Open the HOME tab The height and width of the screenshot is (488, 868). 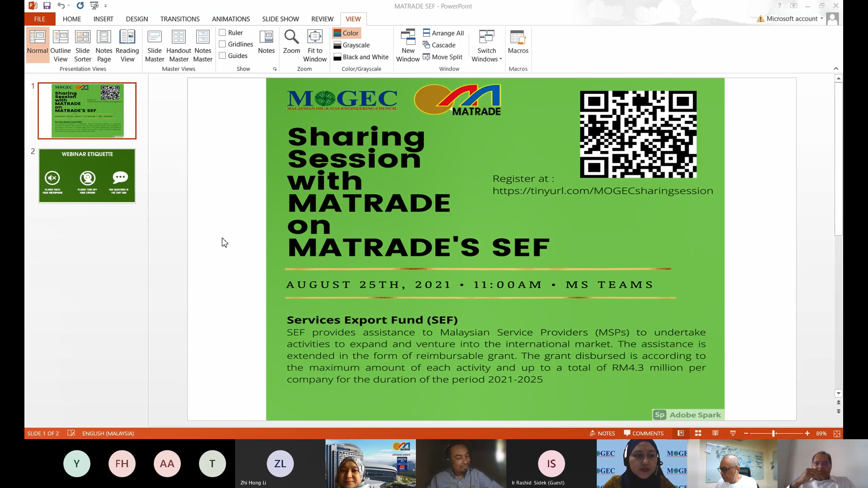[72, 19]
